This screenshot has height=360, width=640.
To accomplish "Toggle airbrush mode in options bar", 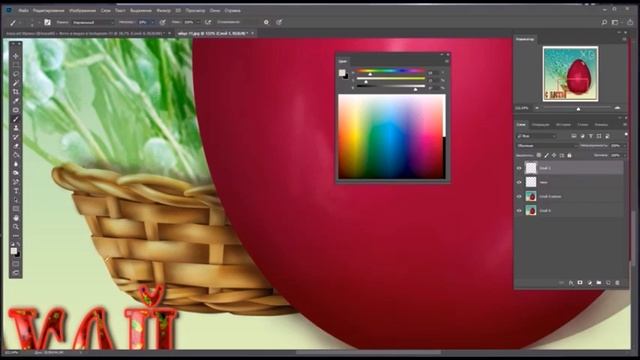I will (208, 22).
